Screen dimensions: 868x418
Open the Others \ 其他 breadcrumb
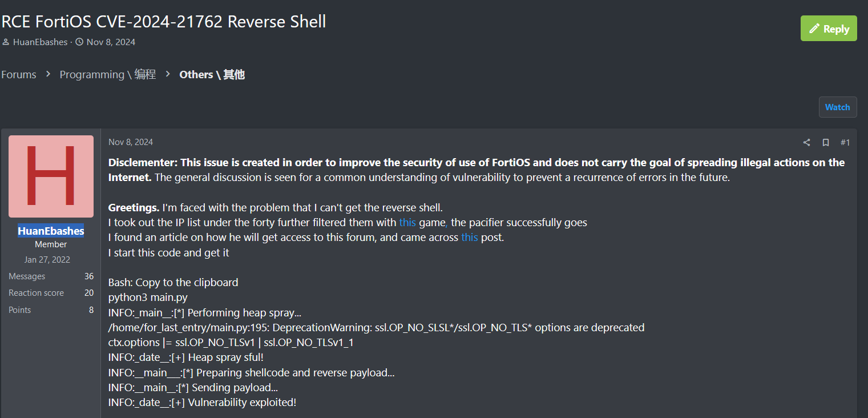[212, 75]
